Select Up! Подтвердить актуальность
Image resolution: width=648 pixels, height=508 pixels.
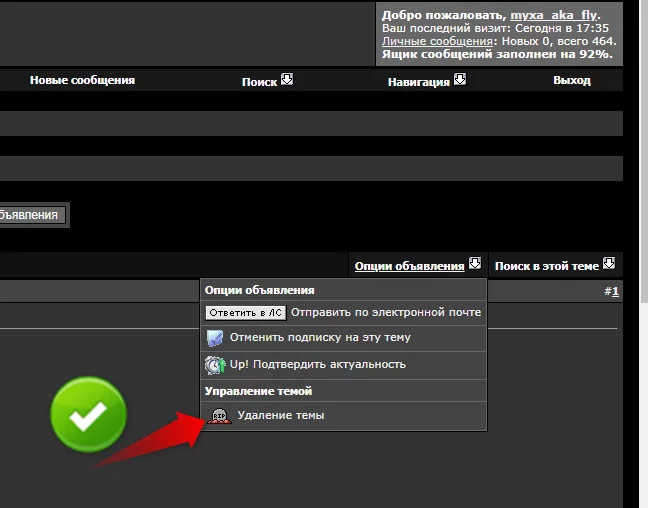[x=317, y=365]
